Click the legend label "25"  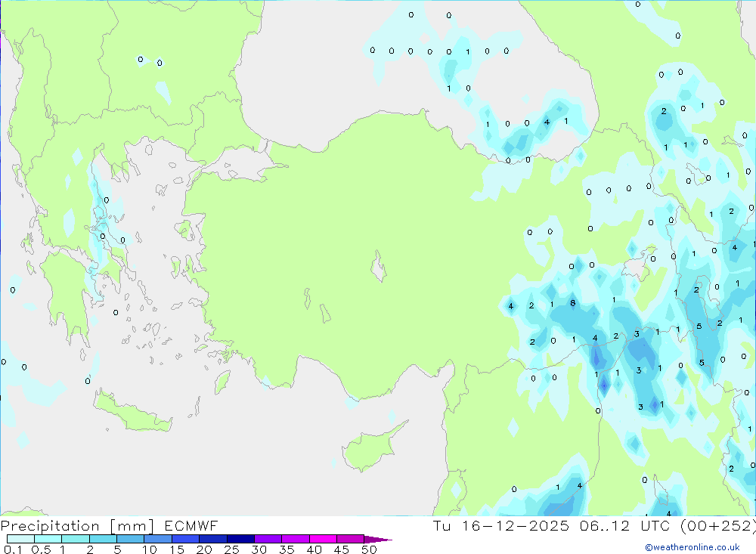[x=232, y=549]
